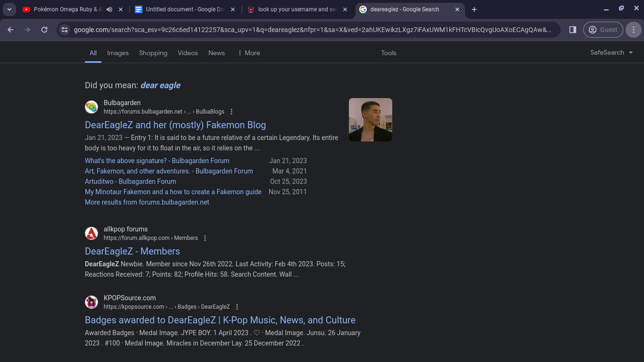Open the Guest profile button
The width and height of the screenshot is (644, 362).
click(x=603, y=30)
